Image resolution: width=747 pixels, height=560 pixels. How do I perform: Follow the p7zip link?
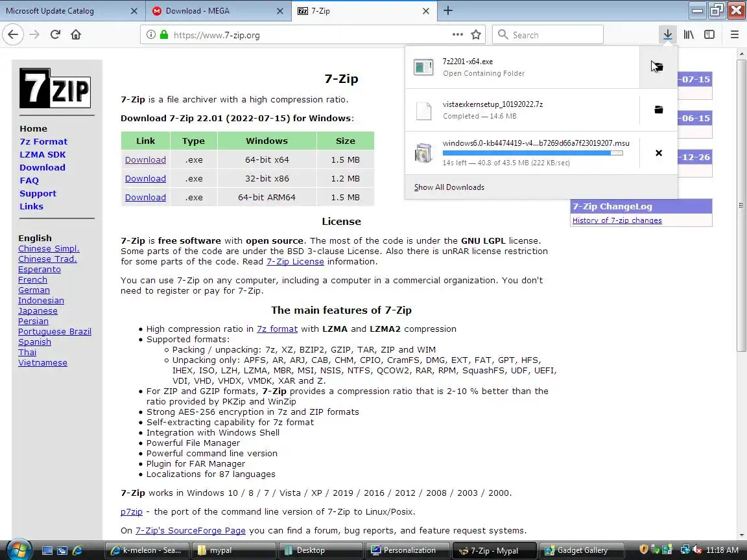coord(132,512)
